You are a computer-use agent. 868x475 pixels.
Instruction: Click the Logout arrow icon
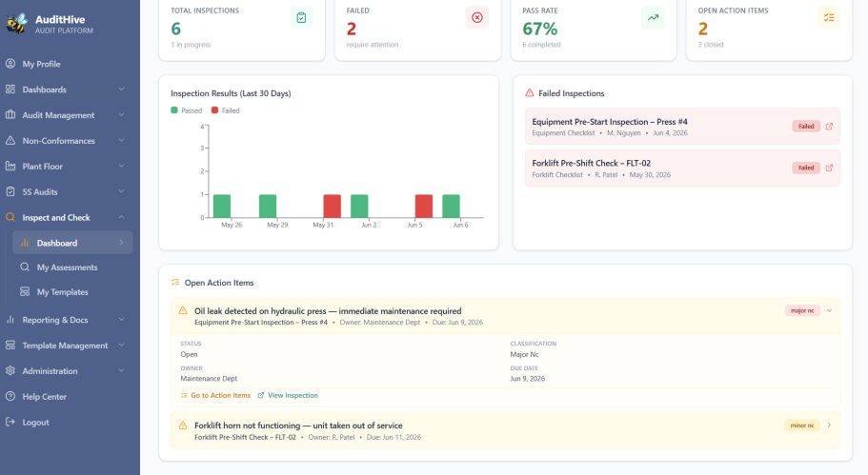10,422
